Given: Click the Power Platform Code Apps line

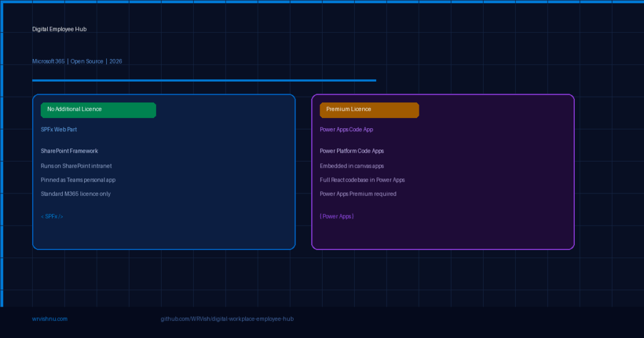Looking at the screenshot, I should (x=352, y=151).
